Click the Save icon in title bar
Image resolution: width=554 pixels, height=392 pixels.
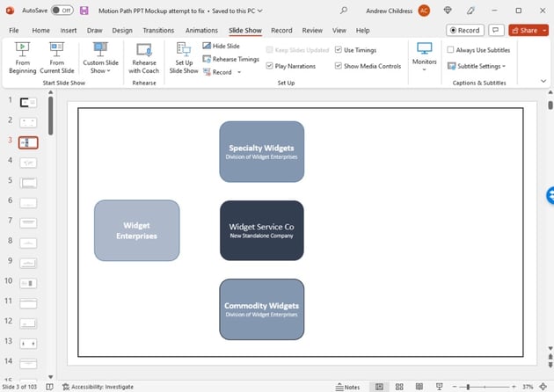pyautogui.click(x=84, y=11)
